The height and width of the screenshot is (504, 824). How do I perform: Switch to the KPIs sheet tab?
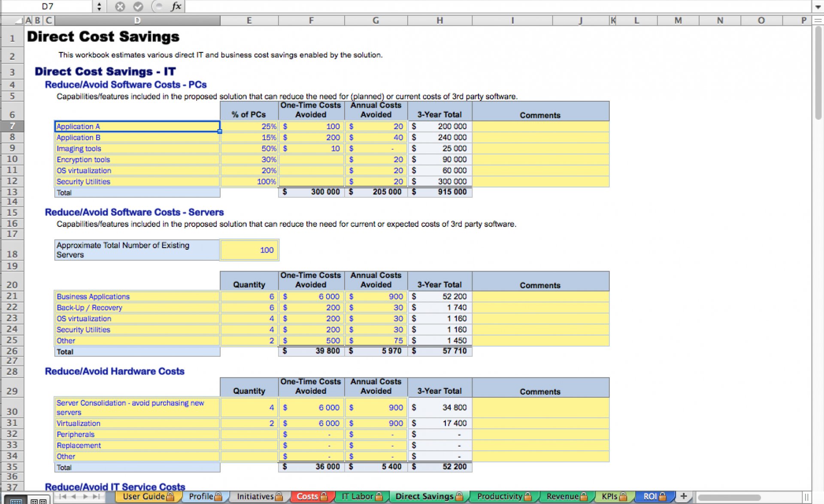click(x=614, y=497)
